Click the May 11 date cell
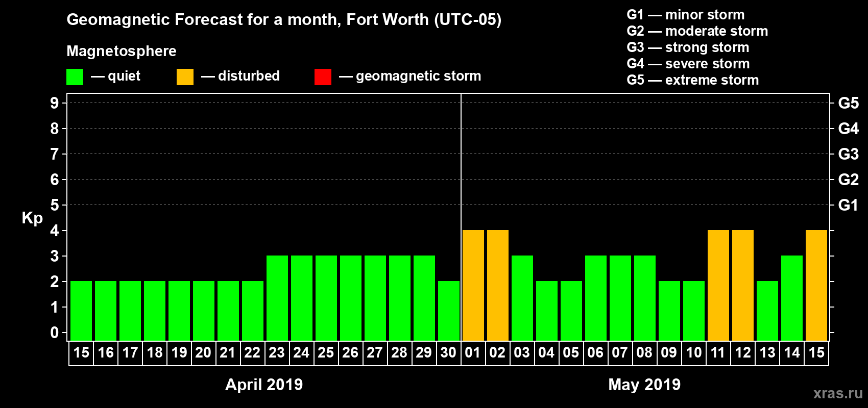 click(x=718, y=353)
